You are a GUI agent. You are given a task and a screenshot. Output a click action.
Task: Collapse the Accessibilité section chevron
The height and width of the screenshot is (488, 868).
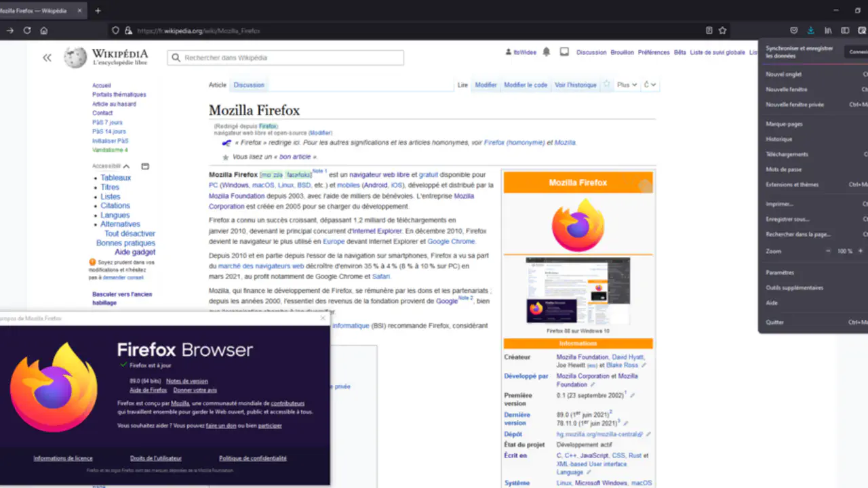tap(126, 166)
